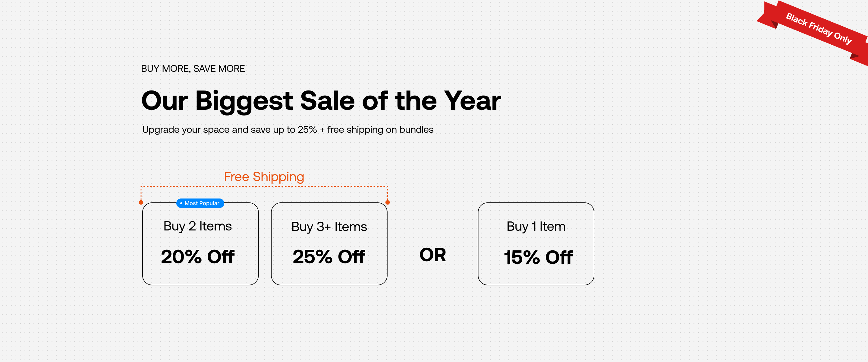Image resolution: width=868 pixels, height=362 pixels.
Task: Click the white dot inside Most Popular badge
Action: point(181,203)
